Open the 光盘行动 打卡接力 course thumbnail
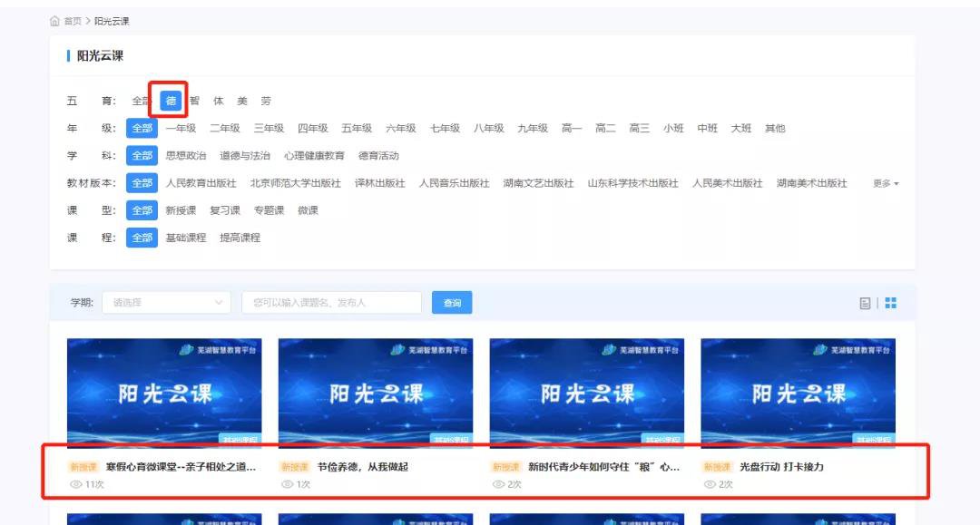The width and height of the screenshot is (980, 525). point(798,393)
